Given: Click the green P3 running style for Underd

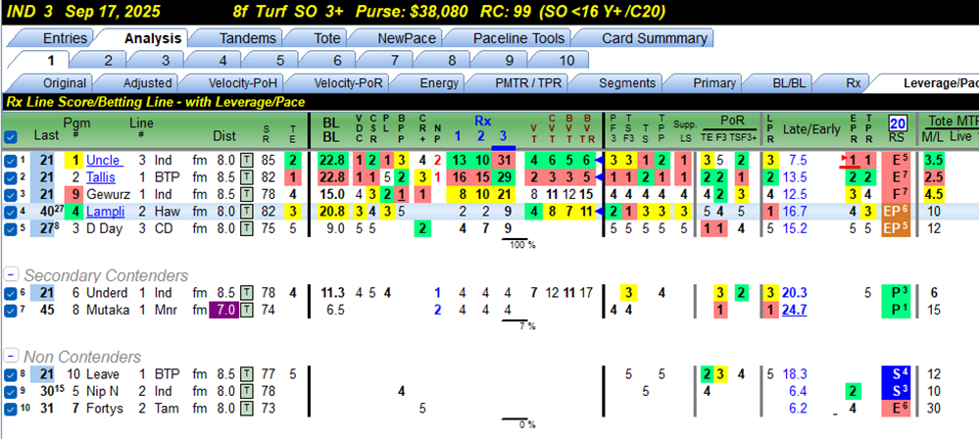Looking at the screenshot, I should (x=899, y=293).
